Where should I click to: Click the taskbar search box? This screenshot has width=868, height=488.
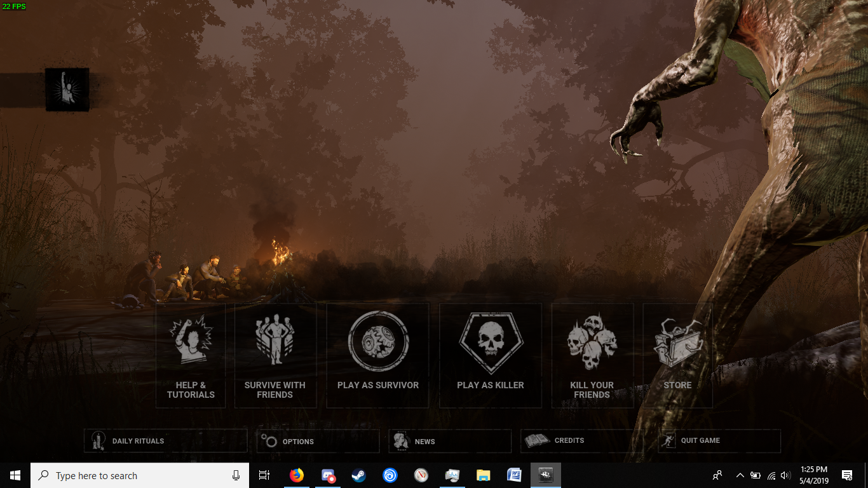pyautogui.click(x=139, y=475)
